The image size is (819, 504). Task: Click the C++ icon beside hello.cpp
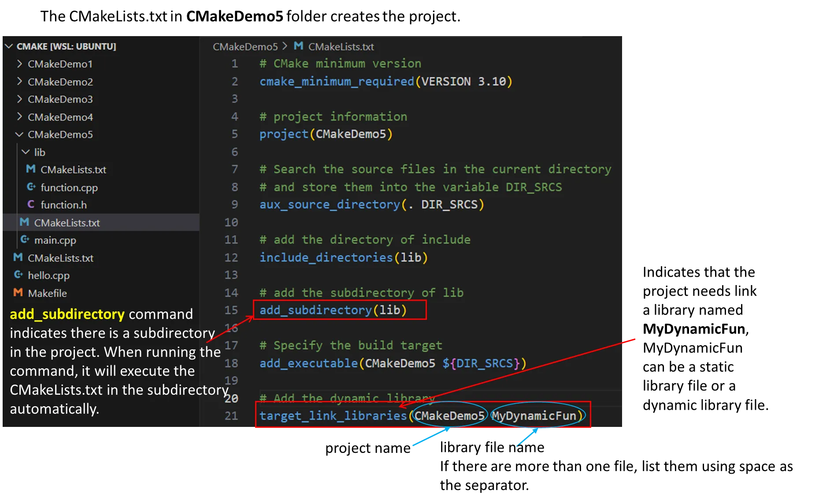(18, 275)
